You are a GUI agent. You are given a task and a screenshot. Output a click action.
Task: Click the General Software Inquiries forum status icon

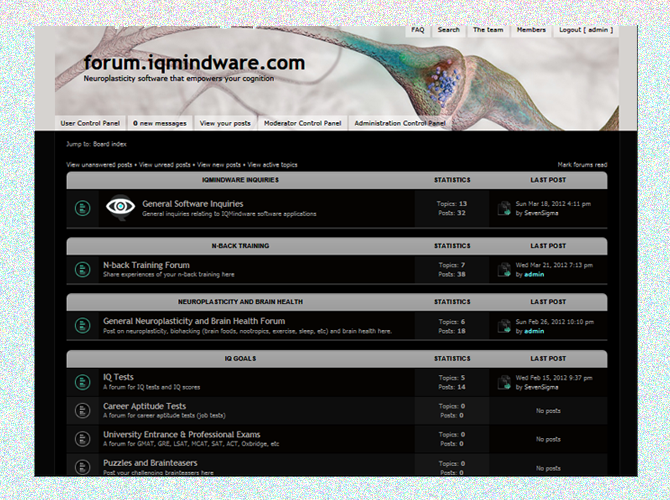(82, 209)
